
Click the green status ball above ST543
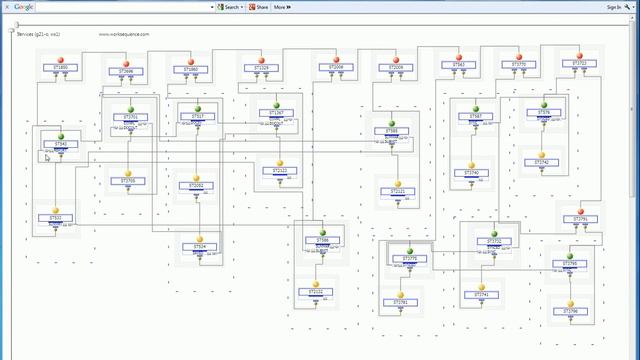pyautogui.click(x=61, y=136)
